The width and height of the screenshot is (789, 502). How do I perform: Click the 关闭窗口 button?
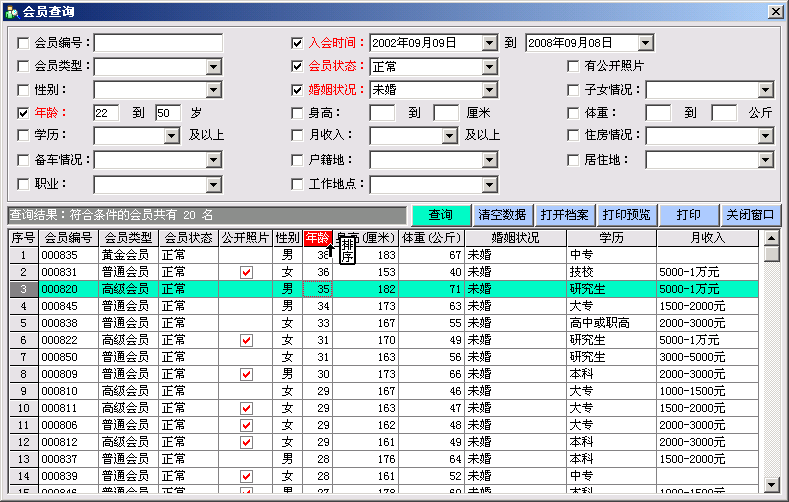(x=750, y=215)
